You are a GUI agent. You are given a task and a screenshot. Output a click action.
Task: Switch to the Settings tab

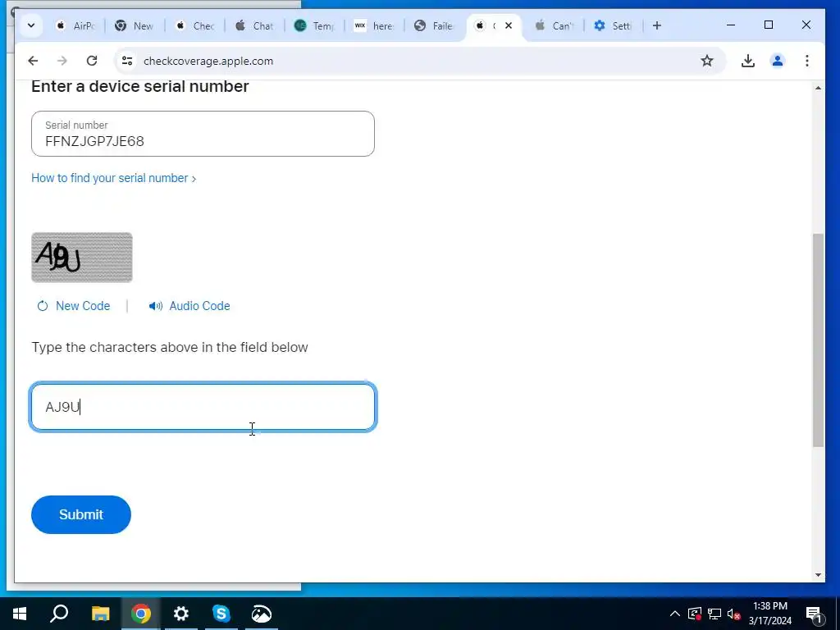pyautogui.click(x=614, y=25)
